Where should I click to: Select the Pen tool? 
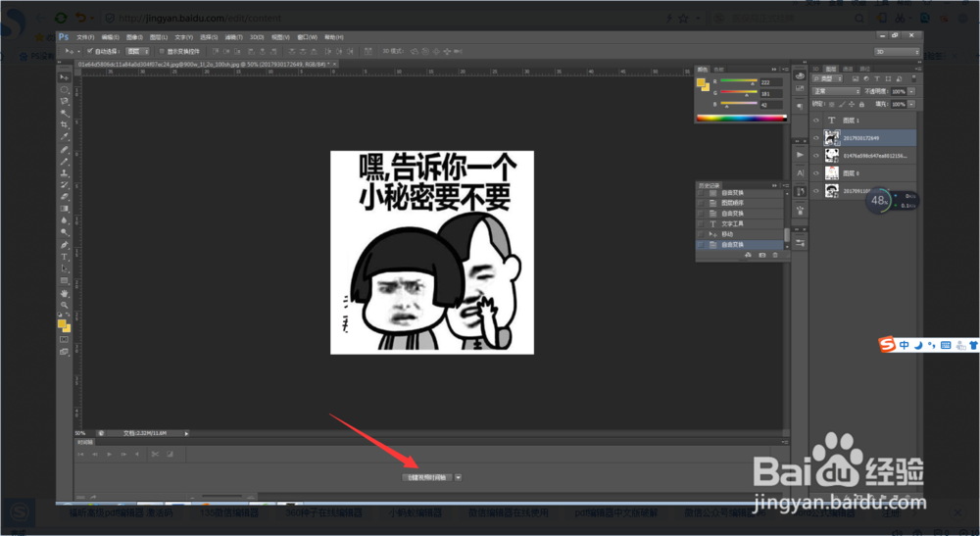pos(65,245)
